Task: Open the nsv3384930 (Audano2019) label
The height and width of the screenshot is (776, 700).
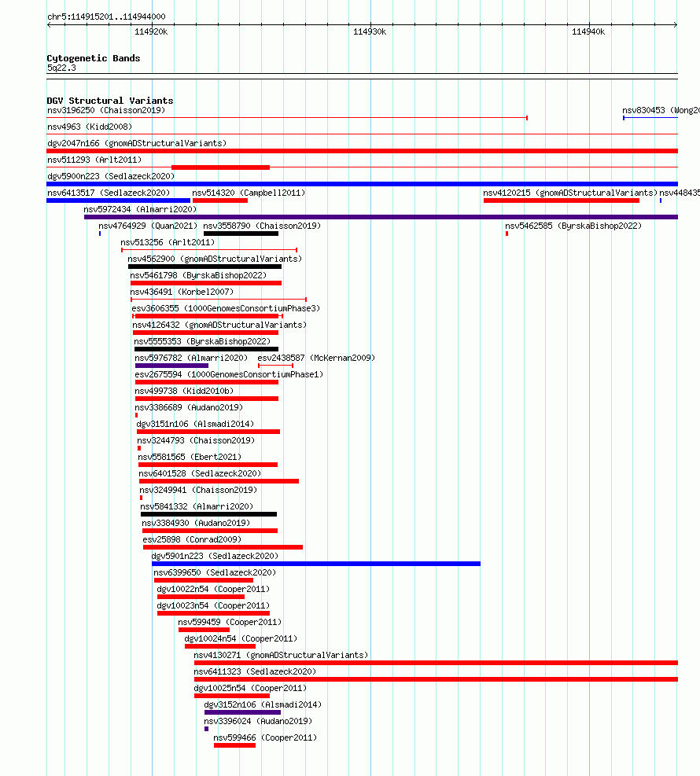Action: (196, 523)
